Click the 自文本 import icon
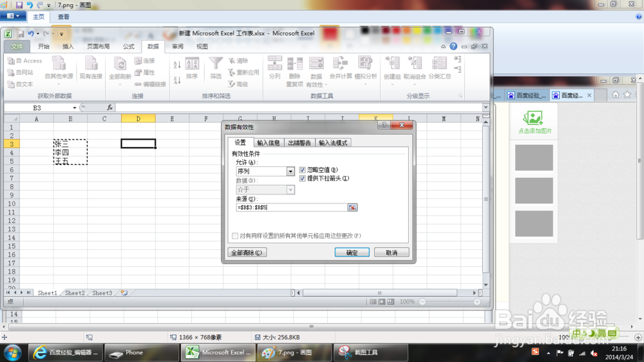The image size is (644, 362). click(12, 84)
